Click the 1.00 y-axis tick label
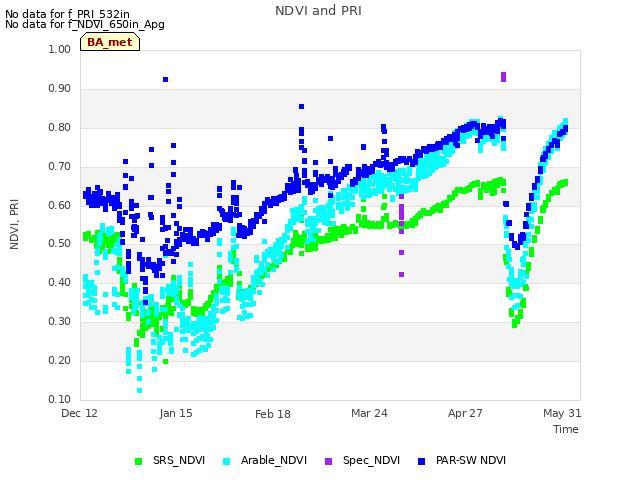 (60, 49)
